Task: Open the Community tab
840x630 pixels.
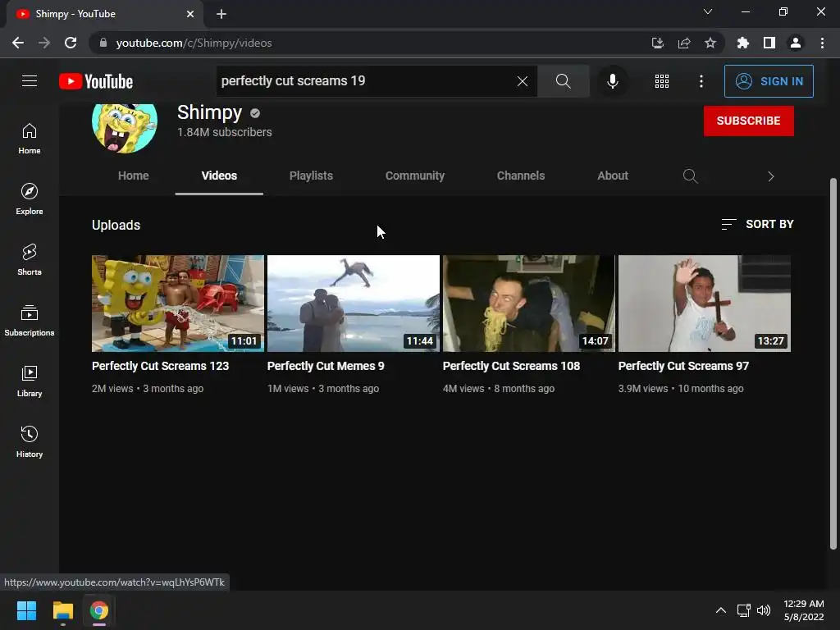Action: tap(415, 176)
